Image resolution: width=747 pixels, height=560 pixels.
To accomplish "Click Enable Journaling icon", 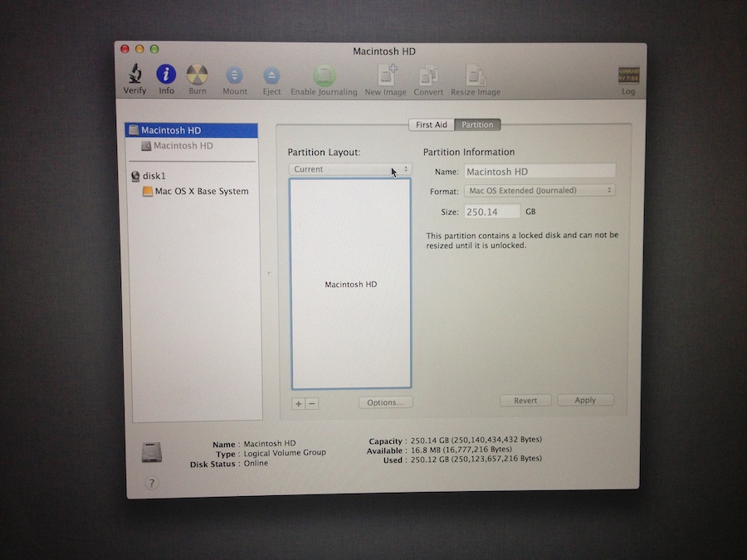I will 324,75.
